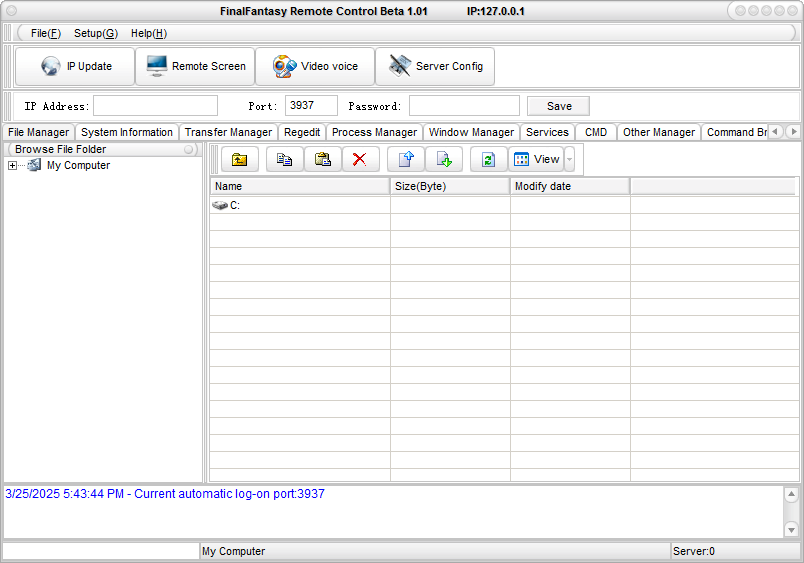Click the IP Update button

[75, 67]
